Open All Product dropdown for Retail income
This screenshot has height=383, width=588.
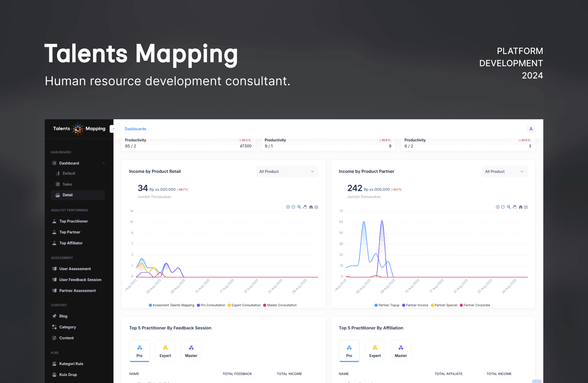pyautogui.click(x=287, y=171)
